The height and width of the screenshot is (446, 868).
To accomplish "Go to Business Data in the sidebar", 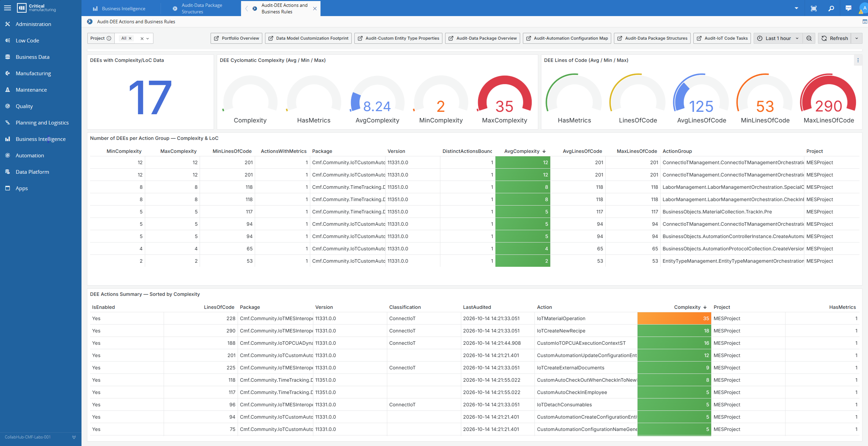I will 33,57.
